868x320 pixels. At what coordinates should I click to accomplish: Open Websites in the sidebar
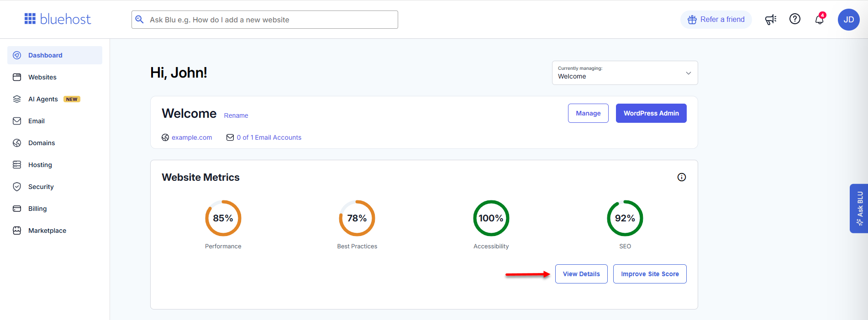pyautogui.click(x=55, y=77)
